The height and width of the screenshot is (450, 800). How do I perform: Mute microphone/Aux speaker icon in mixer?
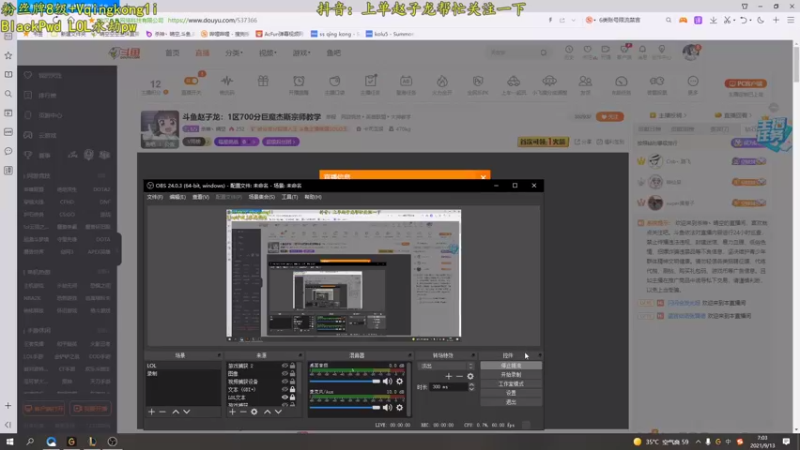coord(388,407)
